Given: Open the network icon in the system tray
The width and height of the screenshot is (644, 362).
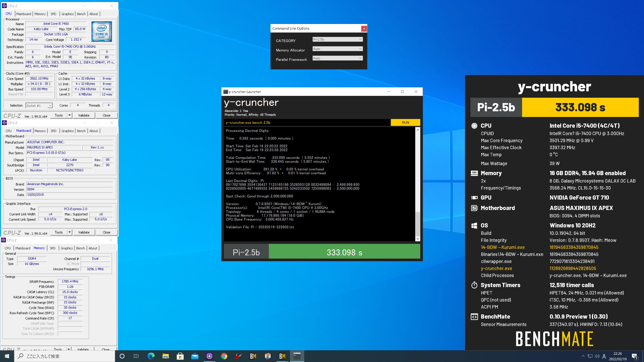Looking at the screenshot, I should coord(590,356).
